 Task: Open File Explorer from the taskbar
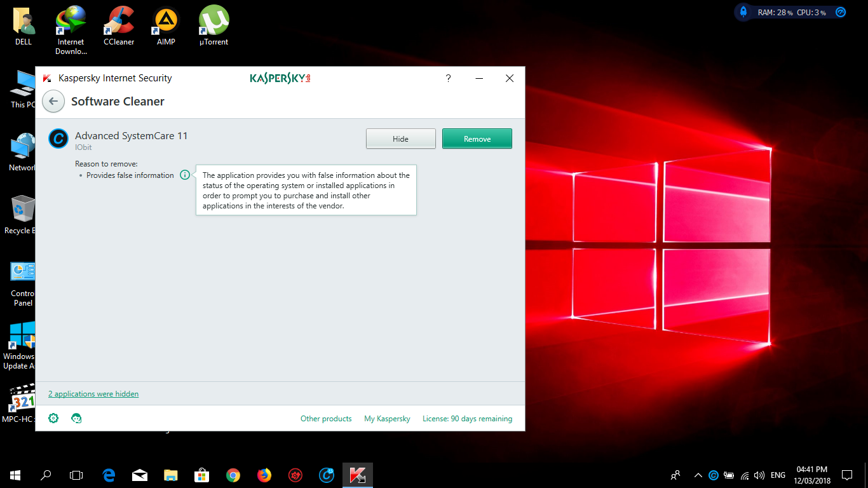[171, 475]
